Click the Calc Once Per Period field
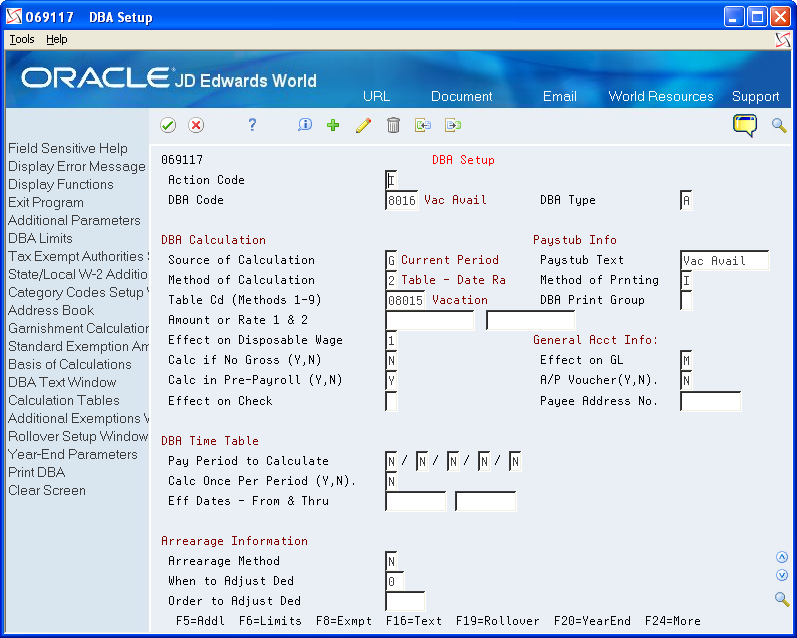The height and width of the screenshot is (638, 797). (391, 481)
